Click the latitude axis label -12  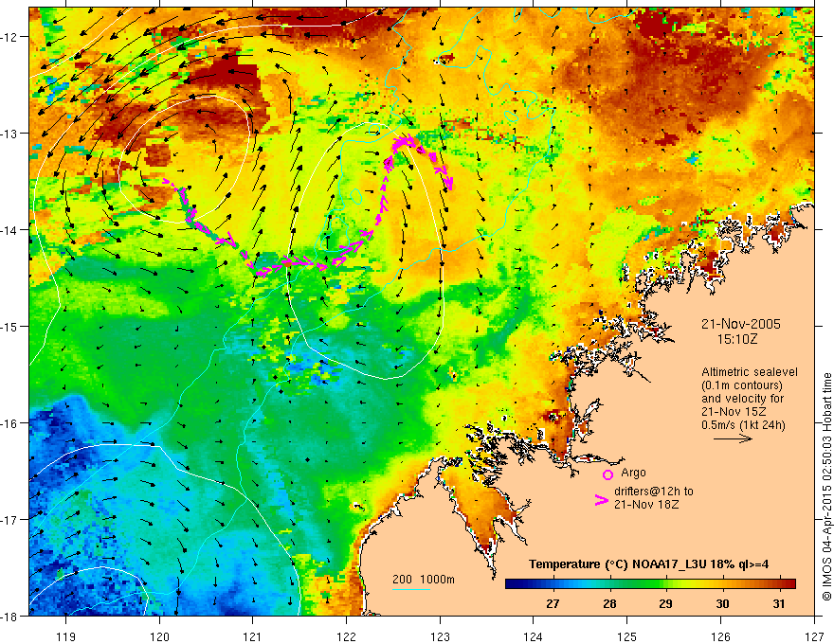click(x=10, y=37)
